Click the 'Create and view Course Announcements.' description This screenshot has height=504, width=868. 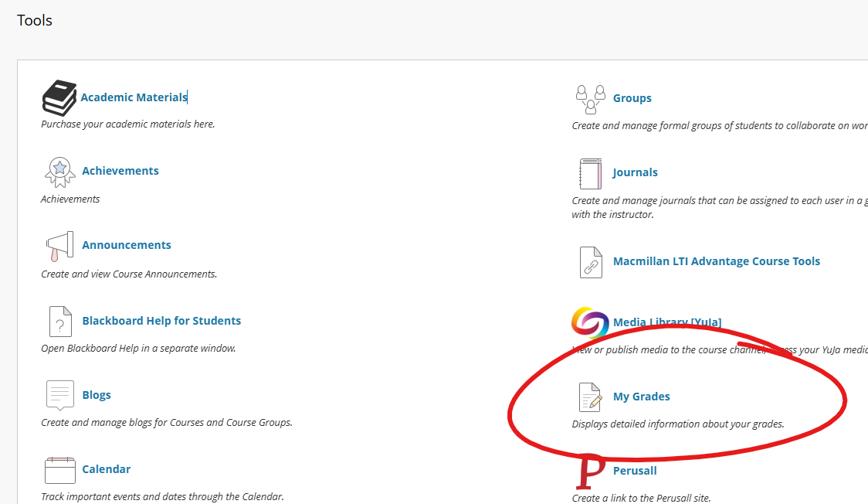click(129, 274)
